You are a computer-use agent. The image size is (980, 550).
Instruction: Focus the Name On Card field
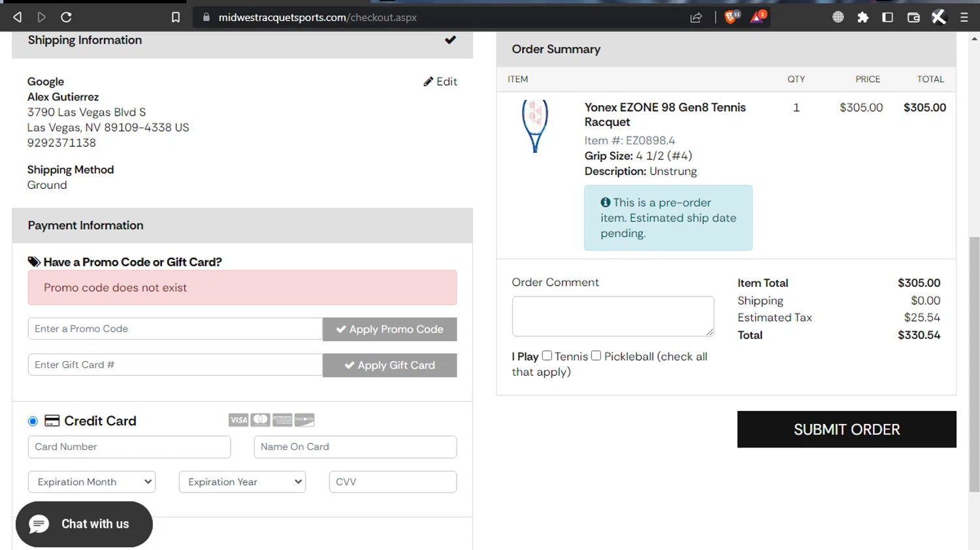pos(355,447)
